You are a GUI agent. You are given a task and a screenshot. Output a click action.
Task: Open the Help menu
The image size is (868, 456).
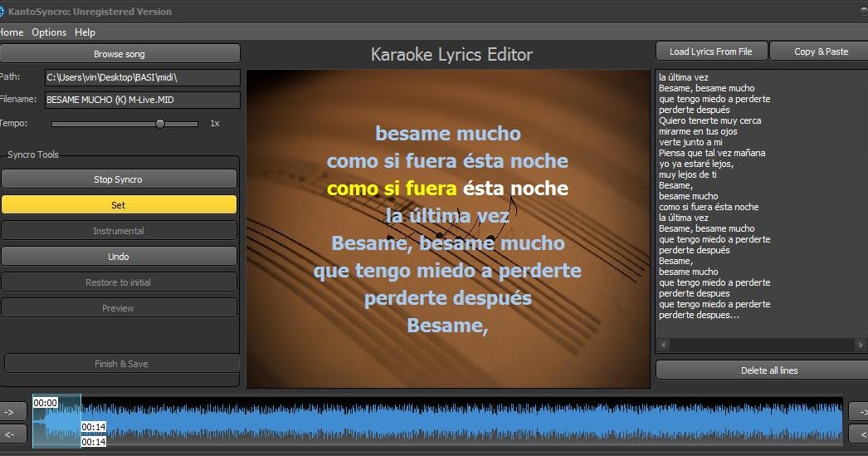[x=85, y=32]
